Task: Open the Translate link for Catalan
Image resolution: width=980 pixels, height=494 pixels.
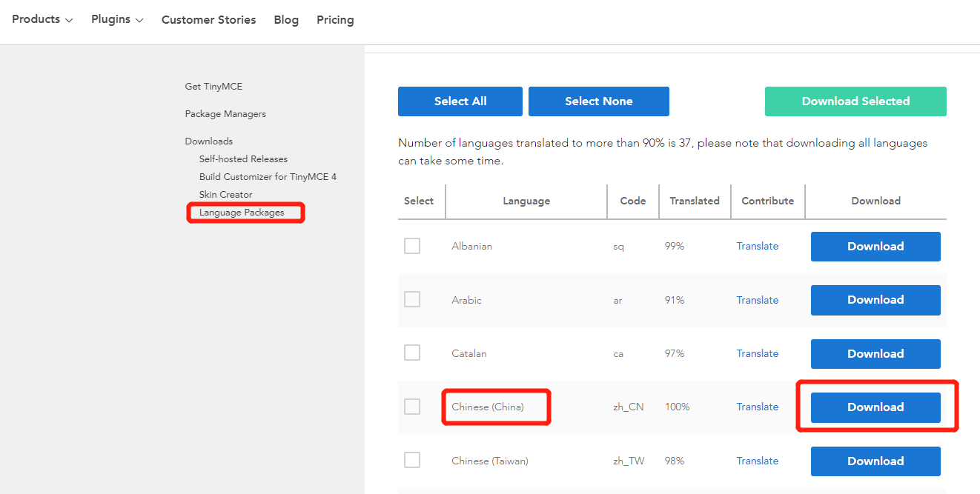Action: [757, 353]
